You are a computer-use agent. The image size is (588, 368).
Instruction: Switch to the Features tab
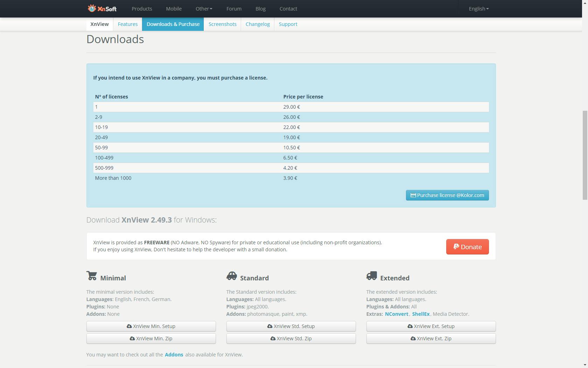[x=128, y=24]
